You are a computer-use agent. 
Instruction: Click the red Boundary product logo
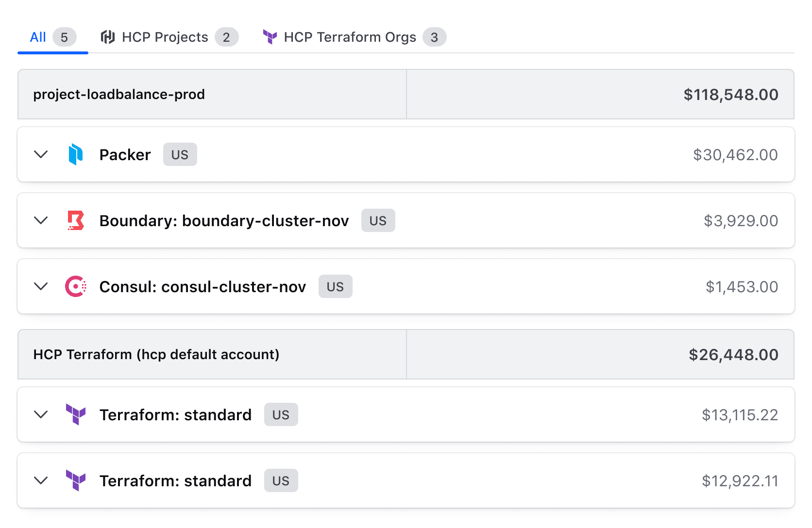[x=76, y=220]
